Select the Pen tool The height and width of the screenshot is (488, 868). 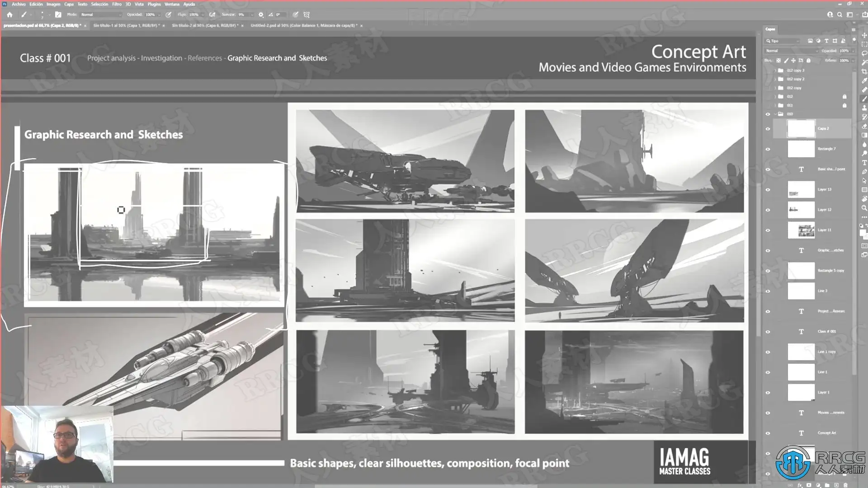(x=864, y=171)
